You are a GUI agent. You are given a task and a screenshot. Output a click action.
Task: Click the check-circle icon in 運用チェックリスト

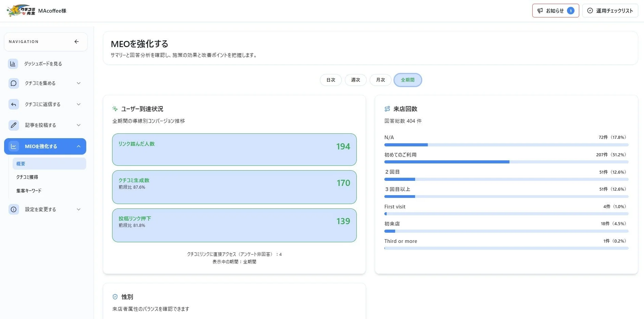point(590,11)
